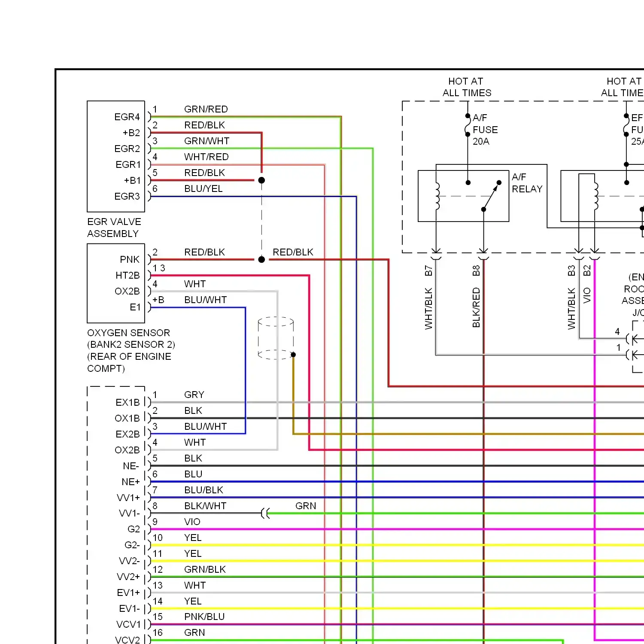Click the EGR VALVE ASSEMBLY caption
The height and width of the screenshot is (644, 644).
coord(114,228)
